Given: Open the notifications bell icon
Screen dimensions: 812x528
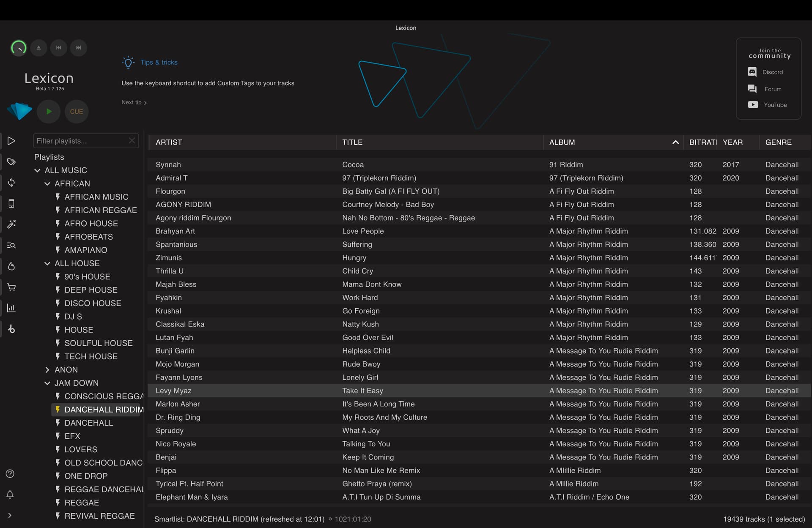Looking at the screenshot, I should tap(10, 495).
